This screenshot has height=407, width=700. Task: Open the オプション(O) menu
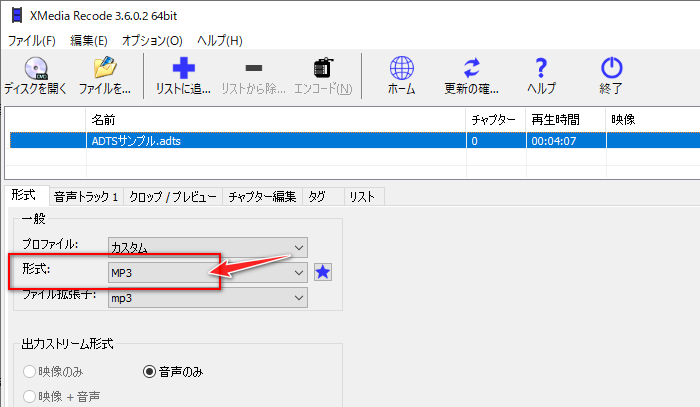coord(152,41)
